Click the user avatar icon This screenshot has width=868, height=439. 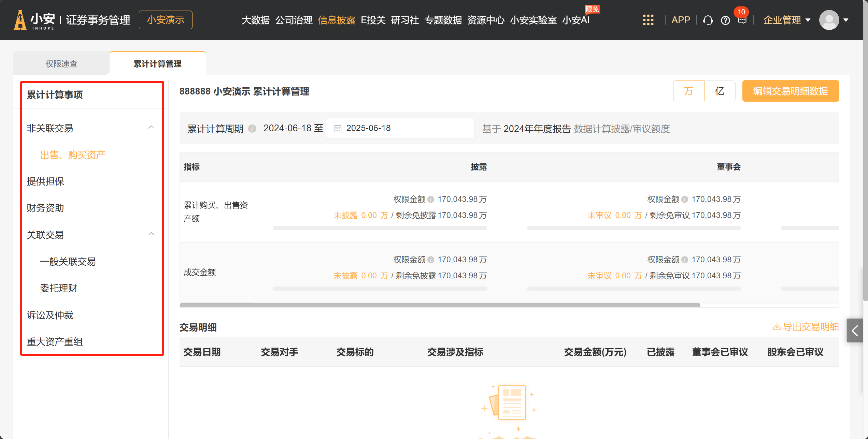click(x=829, y=20)
